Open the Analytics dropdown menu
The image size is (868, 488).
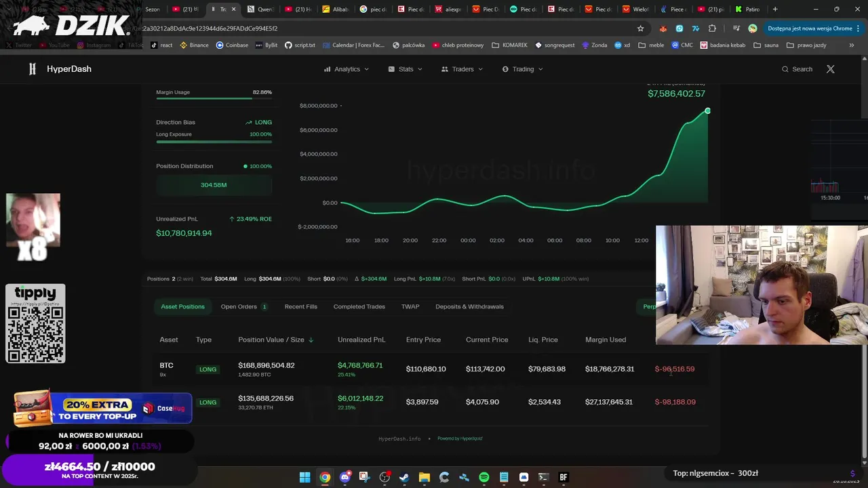pyautogui.click(x=347, y=69)
